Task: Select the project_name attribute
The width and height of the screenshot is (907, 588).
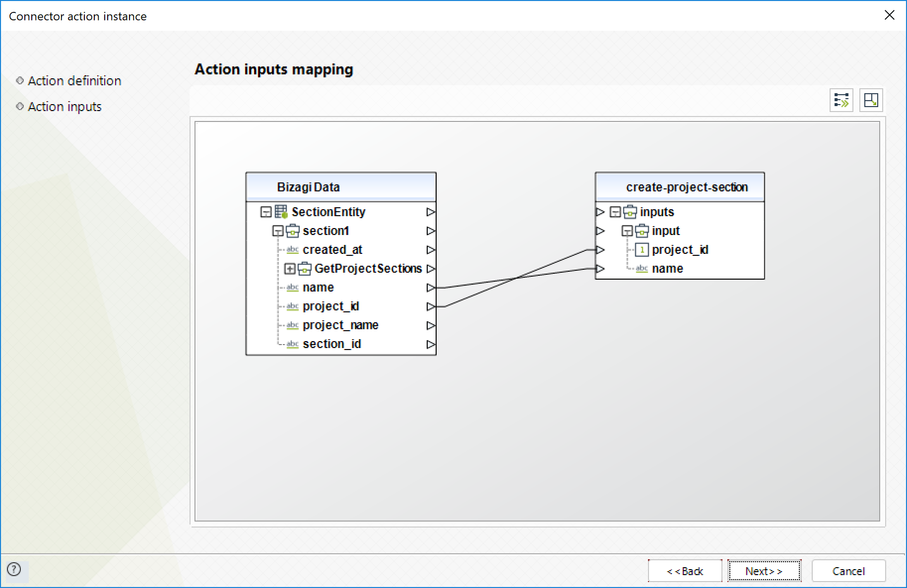Action: (340, 325)
